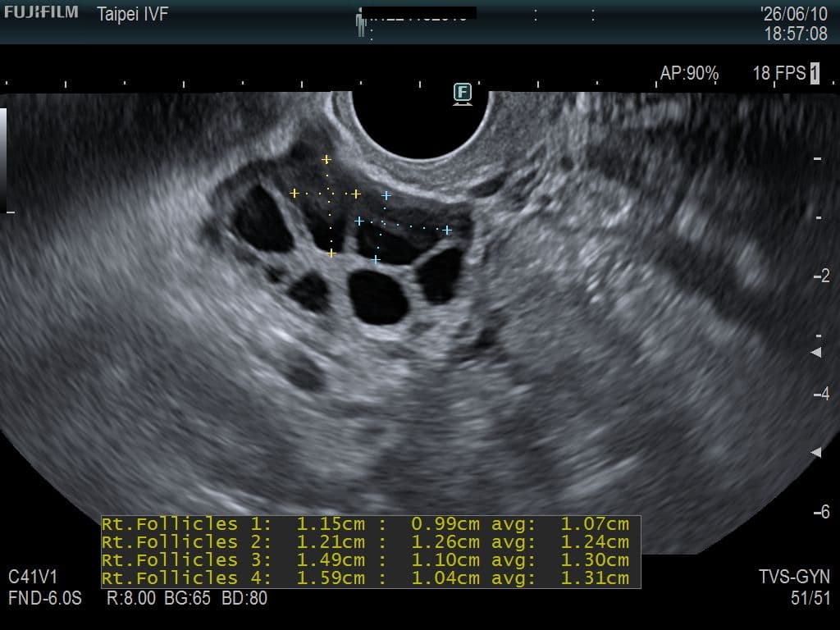Click the rightmost blue caliper cross

(447, 231)
